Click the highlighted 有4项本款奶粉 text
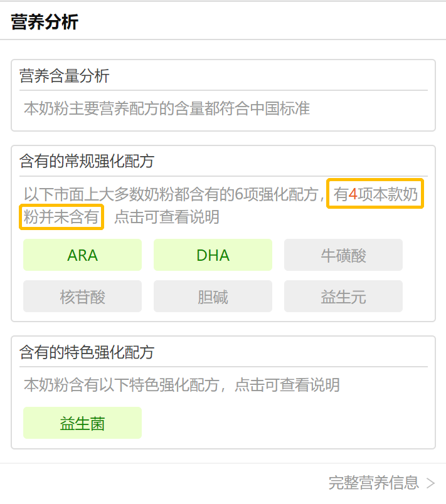The height and width of the screenshot is (504, 446). point(375,194)
